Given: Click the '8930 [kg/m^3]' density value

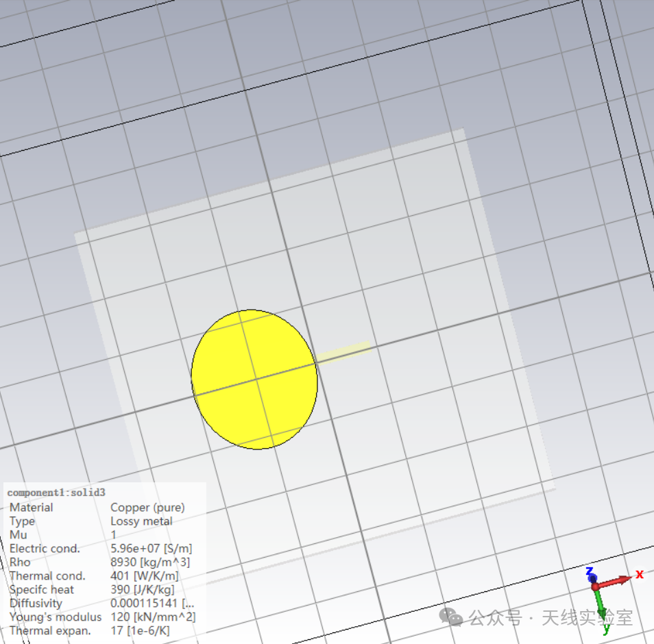Looking at the screenshot, I should (x=149, y=562).
